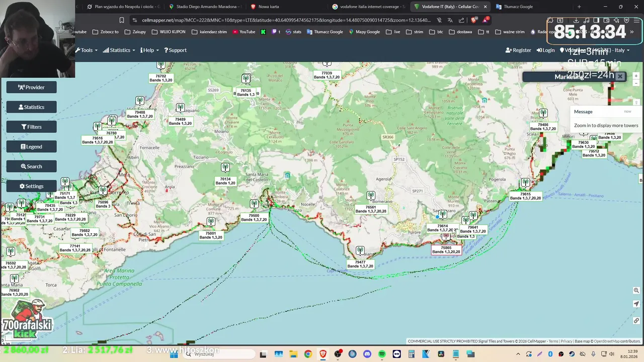The height and width of the screenshot is (362, 644).
Task: Click the address bar URL field
Action: point(286,20)
